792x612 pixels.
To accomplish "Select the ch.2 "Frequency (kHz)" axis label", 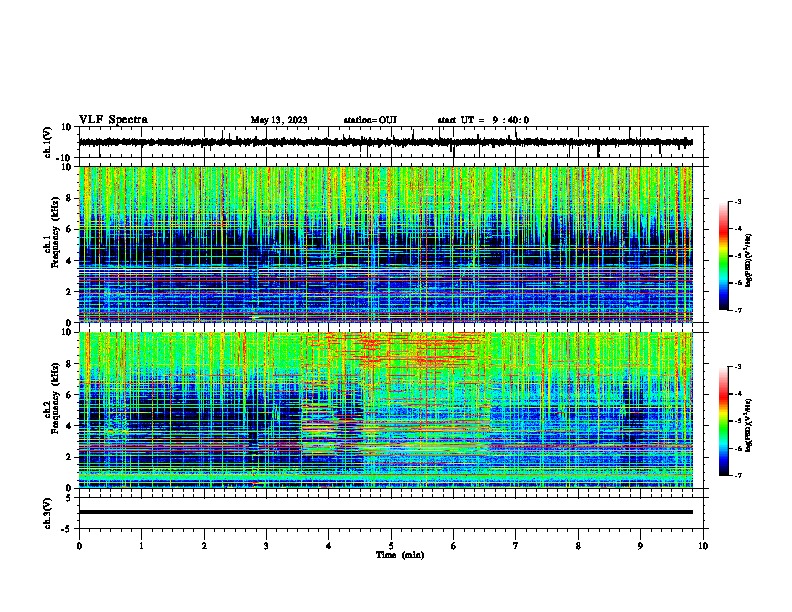I will [55, 398].
